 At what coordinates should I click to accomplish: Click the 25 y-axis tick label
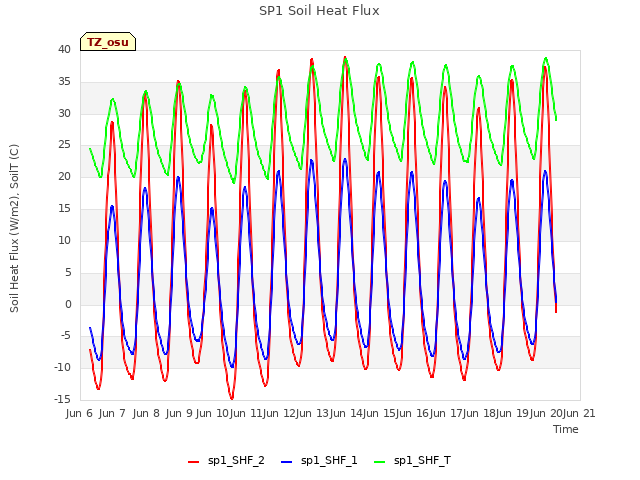(64, 144)
